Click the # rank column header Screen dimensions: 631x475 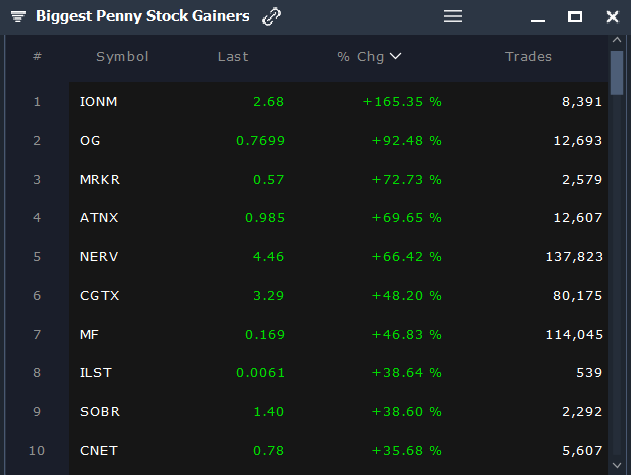37,56
